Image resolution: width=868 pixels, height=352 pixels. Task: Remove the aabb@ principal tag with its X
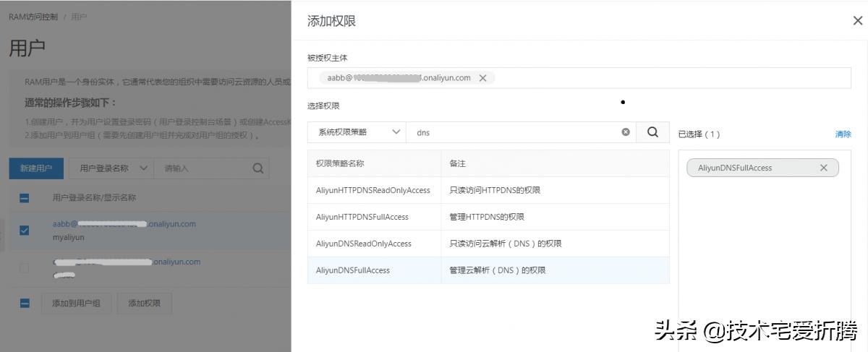[x=482, y=78]
